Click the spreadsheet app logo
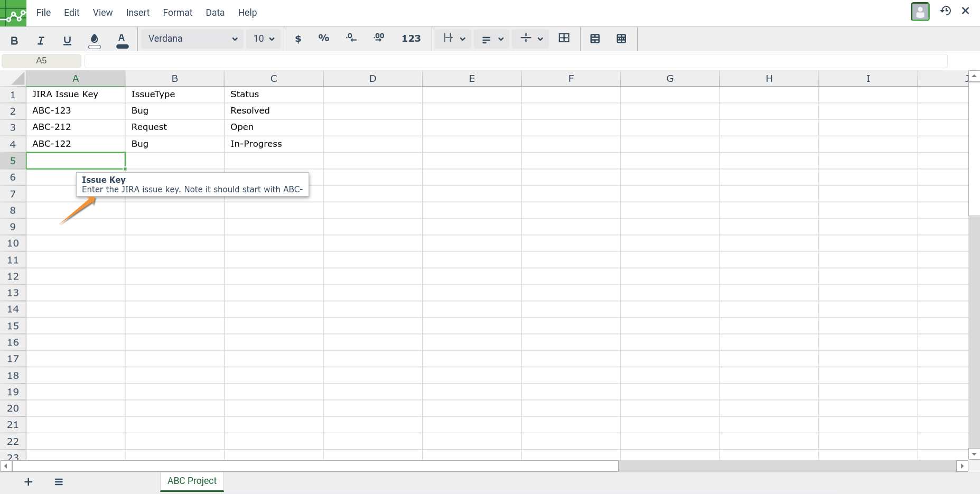 point(13,13)
